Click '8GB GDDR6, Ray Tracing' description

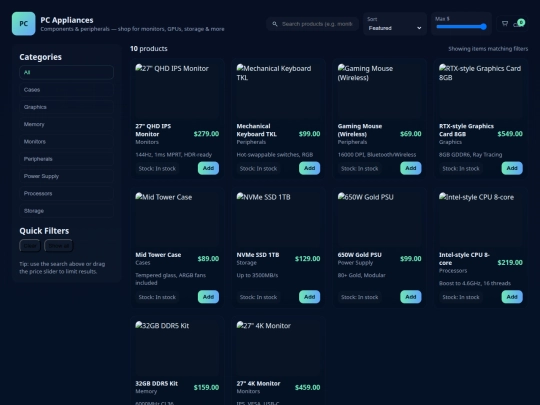click(470, 155)
